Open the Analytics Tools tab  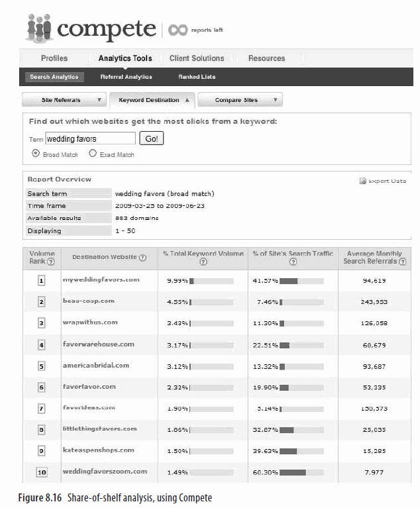(x=125, y=58)
